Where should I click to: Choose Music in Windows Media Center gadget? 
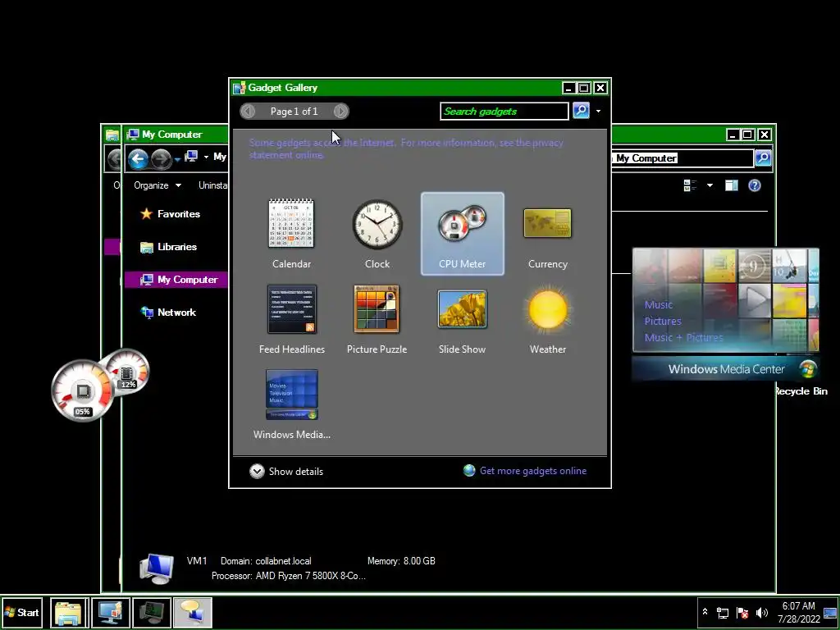659,304
